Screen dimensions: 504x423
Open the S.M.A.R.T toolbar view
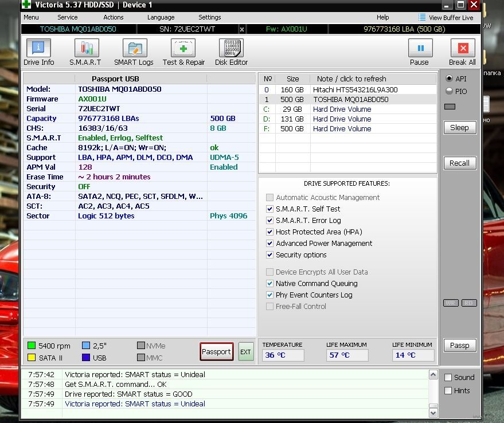coord(86,52)
